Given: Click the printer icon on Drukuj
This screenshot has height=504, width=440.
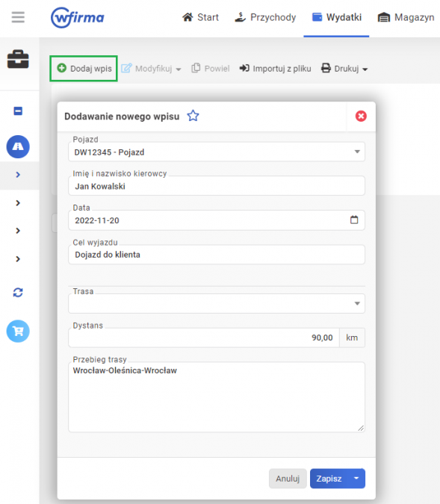Looking at the screenshot, I should click(x=326, y=68).
